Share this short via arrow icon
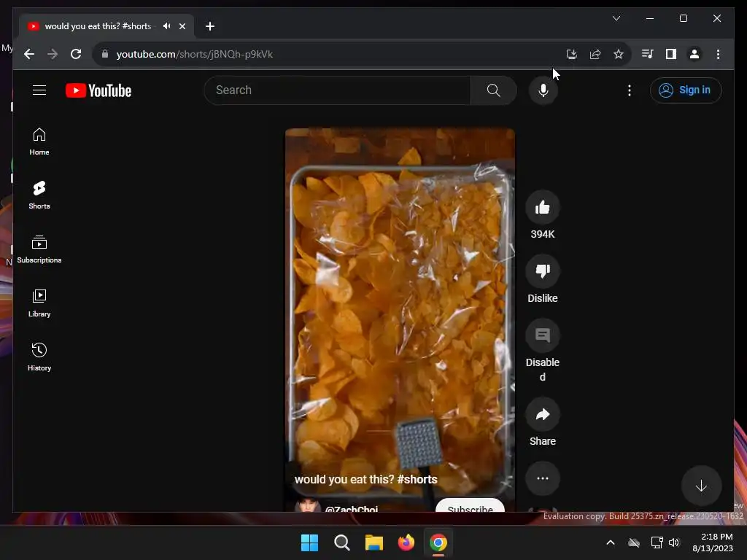The height and width of the screenshot is (560, 747). pos(542,414)
